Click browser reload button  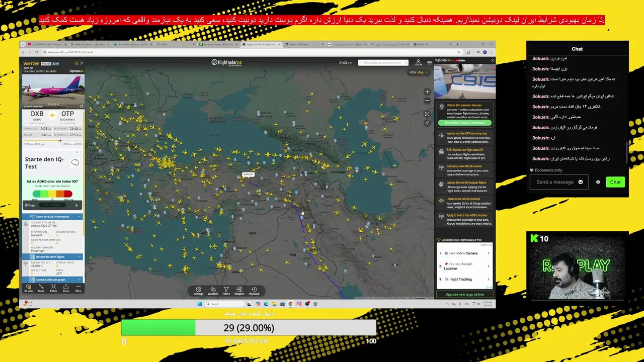[x=36, y=52]
